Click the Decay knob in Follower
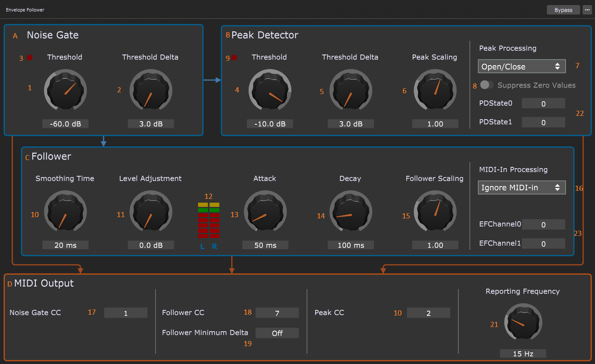Screen dimensions: 595x364 click(x=351, y=212)
